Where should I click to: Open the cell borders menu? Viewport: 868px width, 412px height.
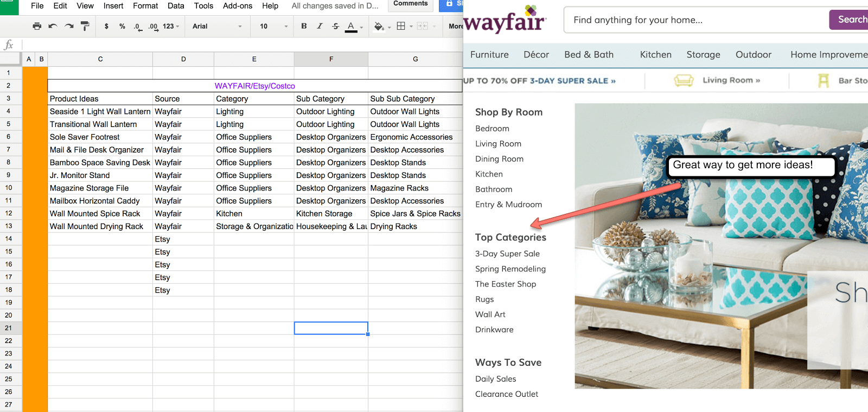pyautogui.click(x=401, y=26)
